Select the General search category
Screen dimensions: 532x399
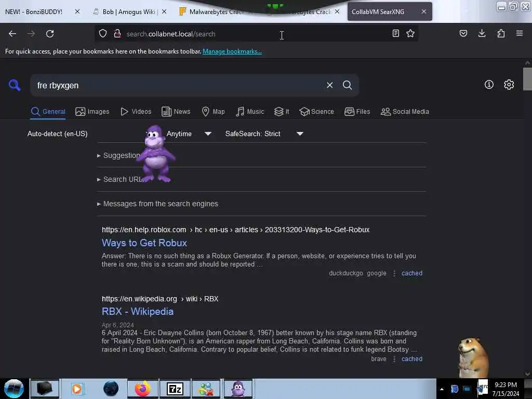[48, 111]
